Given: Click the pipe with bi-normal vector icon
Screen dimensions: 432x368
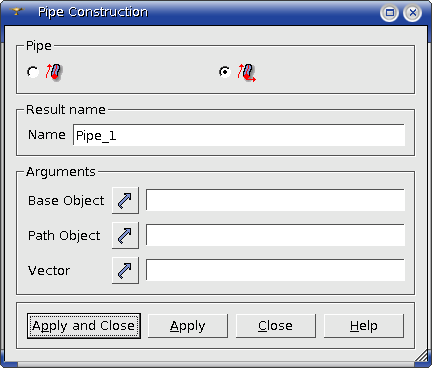Looking at the screenshot, I should [247, 73].
